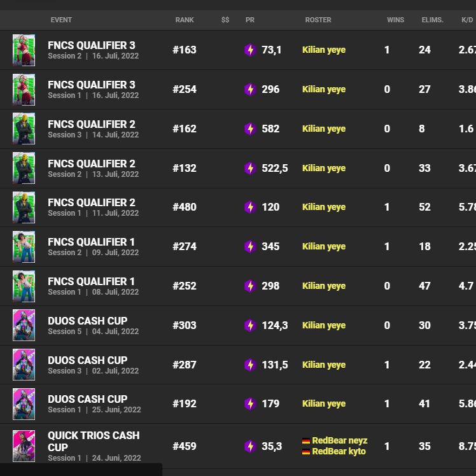Open the Quick Trios Cash Cup thumbnail
The width and height of the screenshot is (476, 476).
(24, 446)
